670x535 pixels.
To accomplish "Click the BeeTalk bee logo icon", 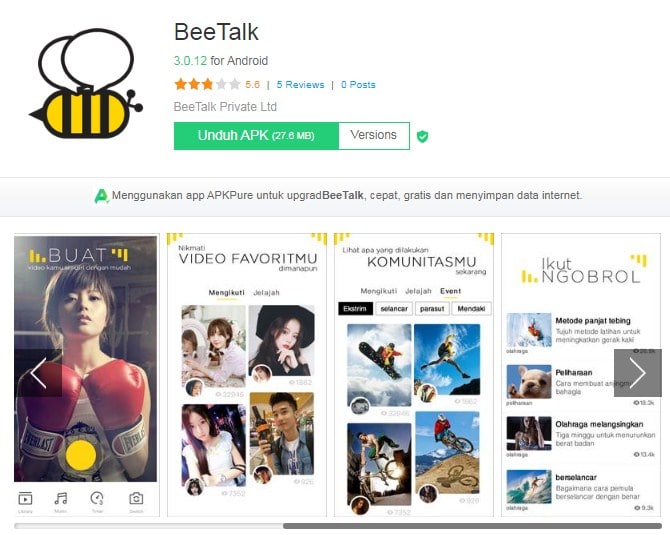I will click(x=86, y=84).
